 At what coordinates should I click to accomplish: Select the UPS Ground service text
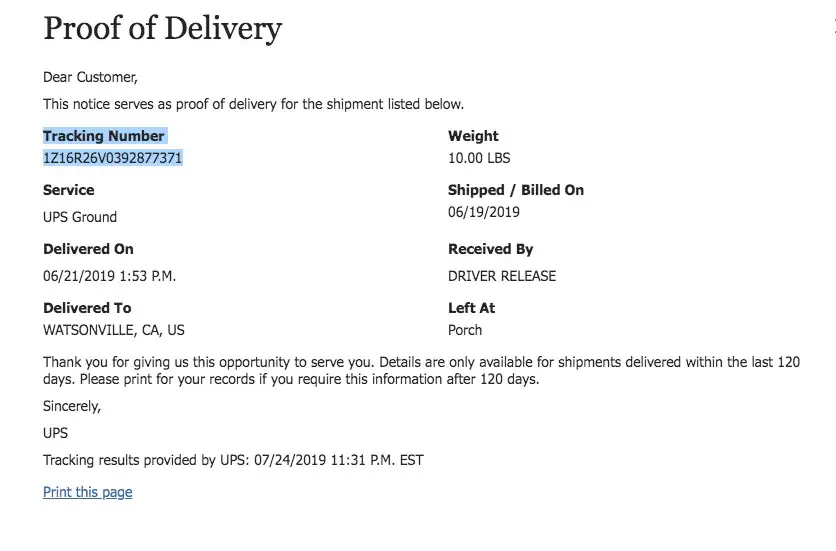(x=80, y=217)
